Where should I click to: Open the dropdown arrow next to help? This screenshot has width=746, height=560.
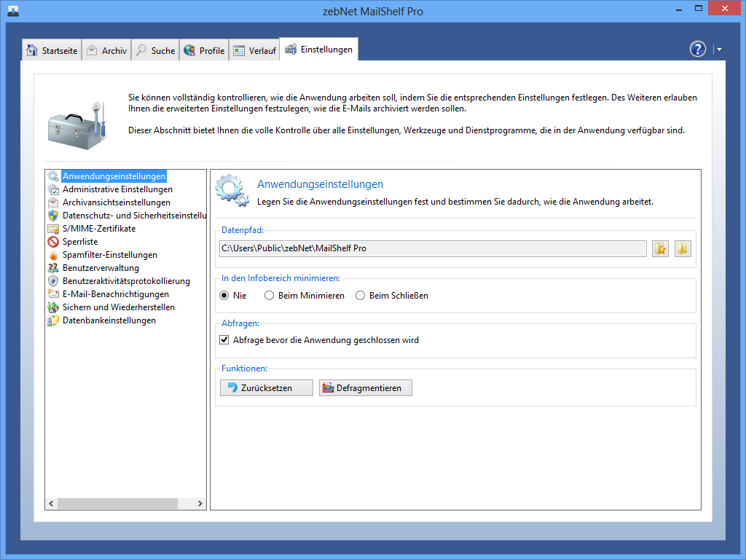click(719, 50)
